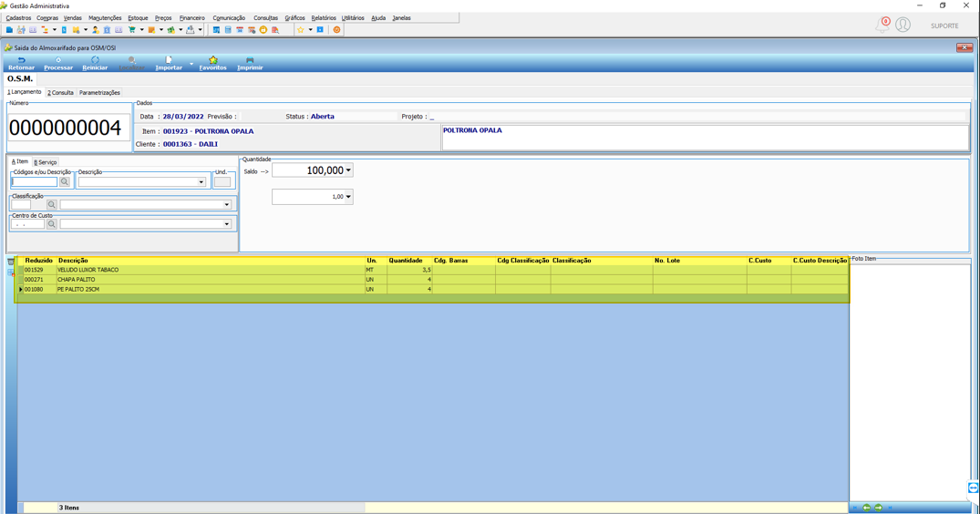Click the Quantidade column header
980x514 pixels.
(x=406, y=261)
